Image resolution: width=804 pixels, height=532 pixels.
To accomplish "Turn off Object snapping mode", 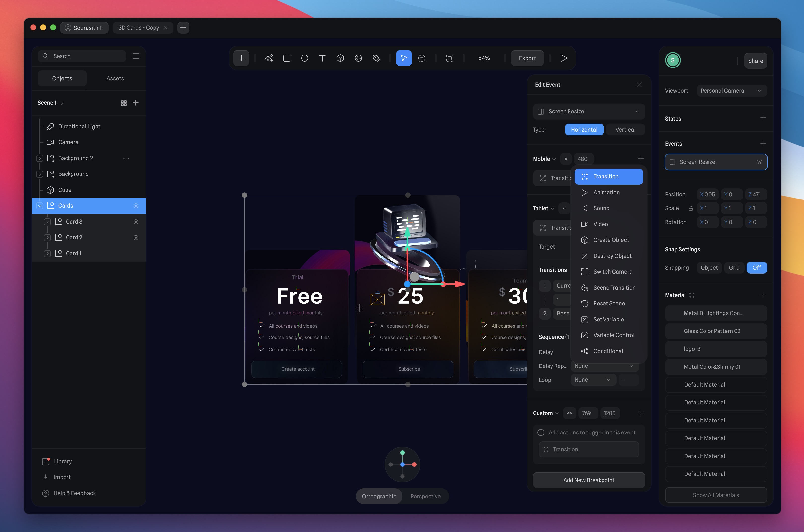I will [x=757, y=268].
